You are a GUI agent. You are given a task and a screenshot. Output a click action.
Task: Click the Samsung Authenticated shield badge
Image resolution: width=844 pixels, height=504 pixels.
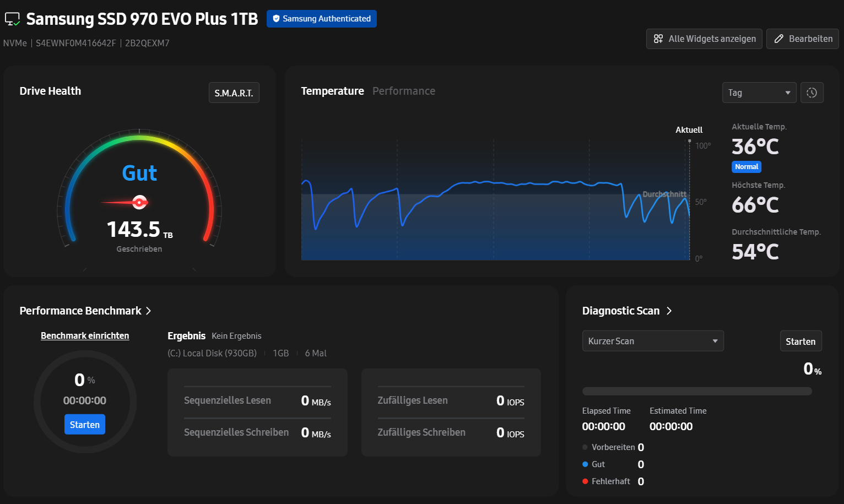tap(322, 19)
